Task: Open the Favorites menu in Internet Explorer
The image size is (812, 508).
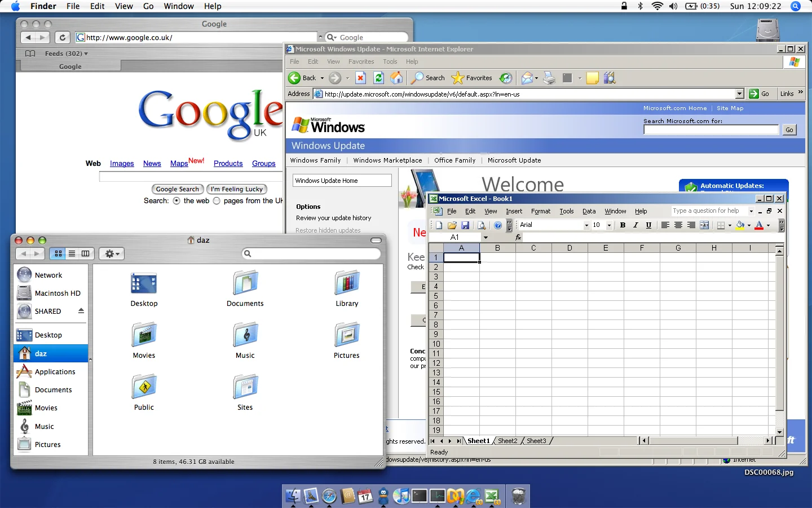Action: (x=361, y=62)
